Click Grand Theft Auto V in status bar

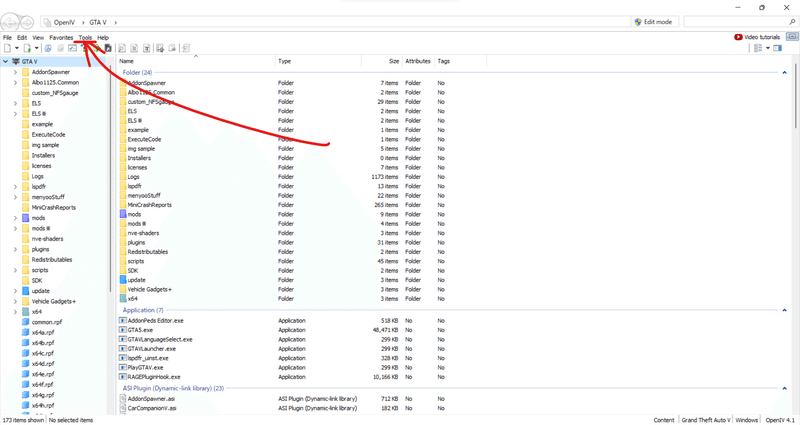706,420
